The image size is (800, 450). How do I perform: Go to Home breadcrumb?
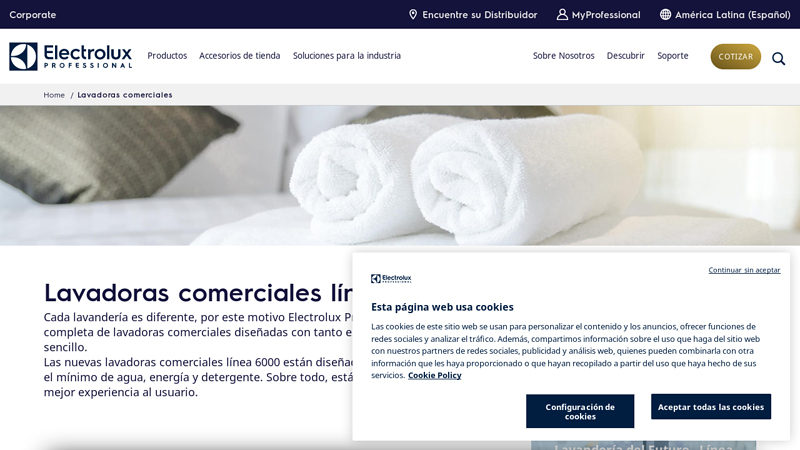54,95
